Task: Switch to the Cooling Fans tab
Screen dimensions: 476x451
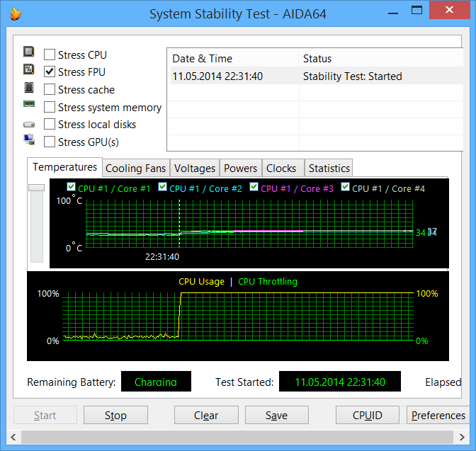Action: (136, 168)
